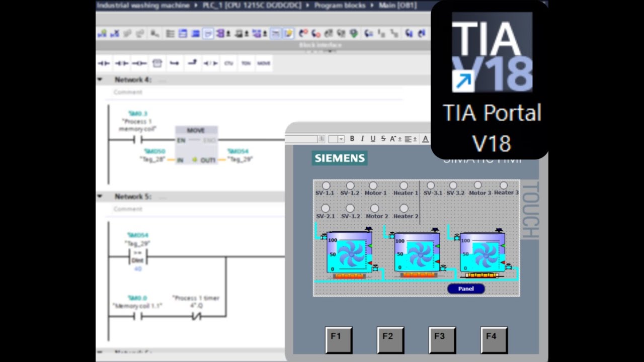Click the SV 3.2 indicator lamp
Viewport: 644px width, 362px height.
[x=453, y=186]
